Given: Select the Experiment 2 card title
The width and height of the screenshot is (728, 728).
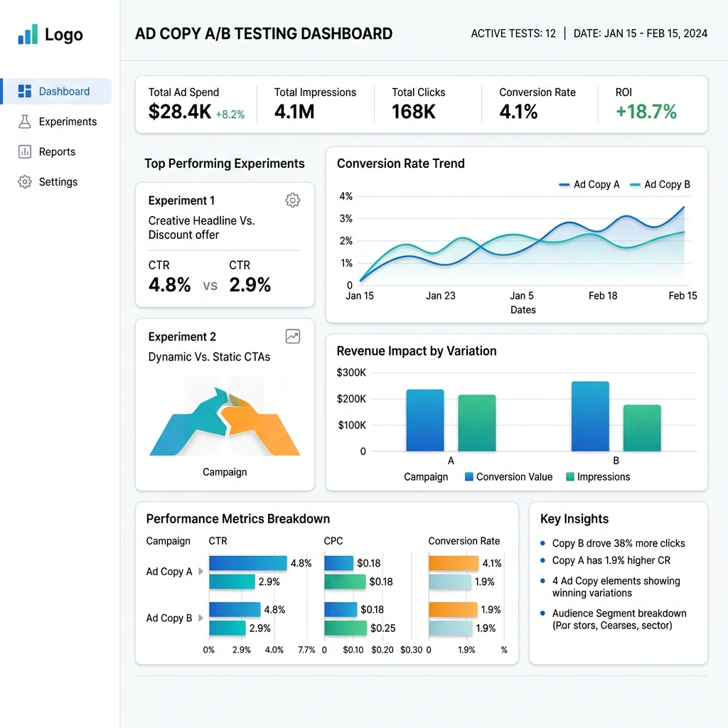Looking at the screenshot, I should 182,336.
